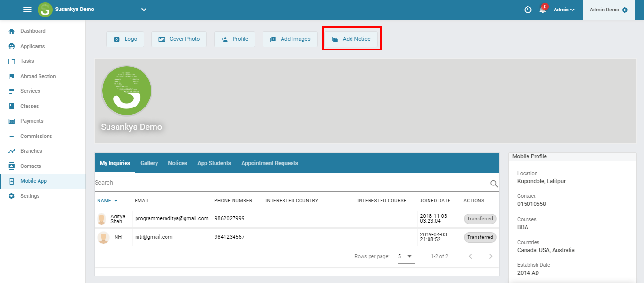Click the Cover Photo button
644x283 pixels.
click(x=179, y=39)
